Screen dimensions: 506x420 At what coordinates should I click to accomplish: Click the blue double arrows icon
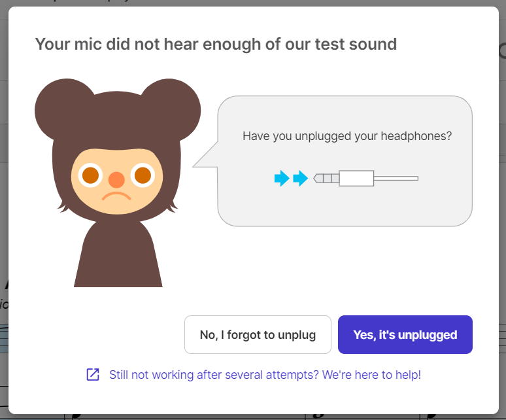[291, 178]
